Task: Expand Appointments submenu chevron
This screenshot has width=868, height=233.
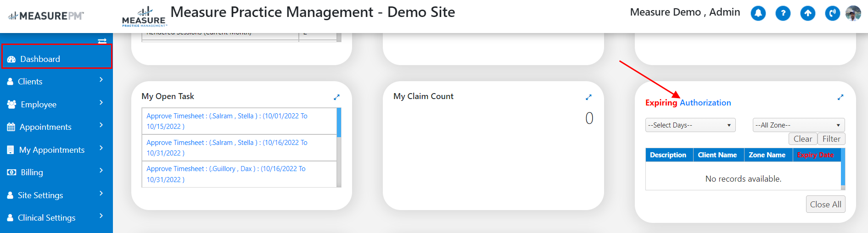Action: click(x=101, y=125)
